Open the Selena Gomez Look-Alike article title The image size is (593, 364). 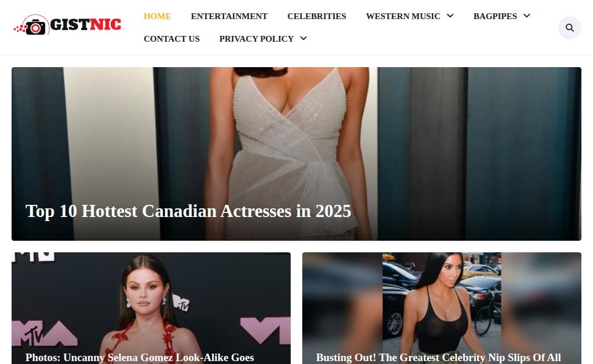[x=140, y=358]
